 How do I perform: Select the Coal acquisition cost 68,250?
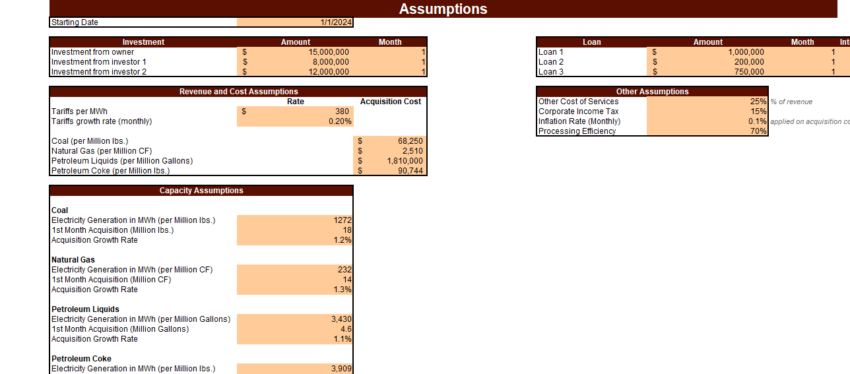pos(390,141)
